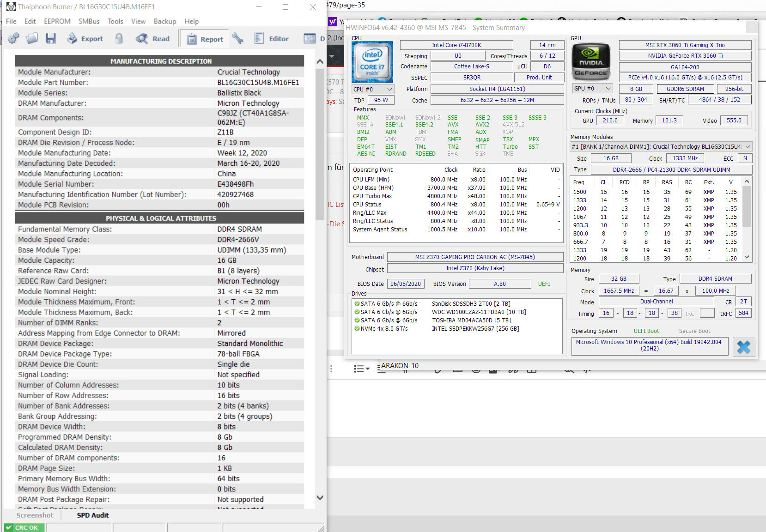Viewport: 766px width, 532px height.
Task: Open the Editor from the toolbar
Action: coord(272,39)
